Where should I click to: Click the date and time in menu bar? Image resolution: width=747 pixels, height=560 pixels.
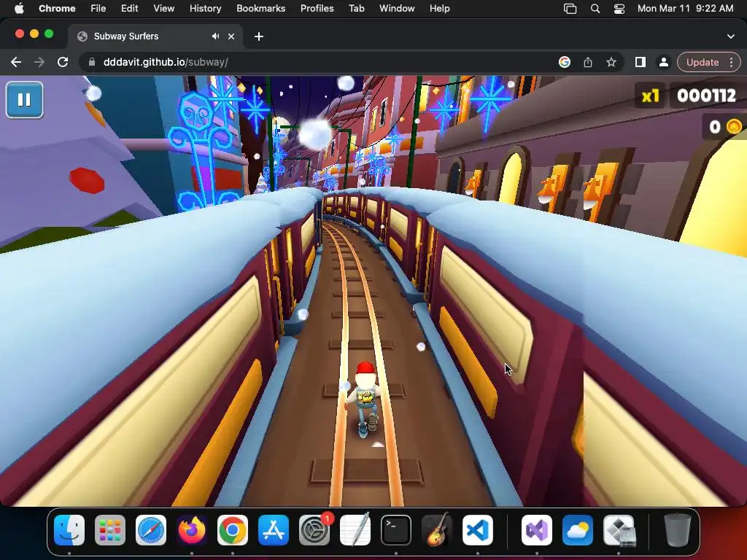[x=685, y=9]
